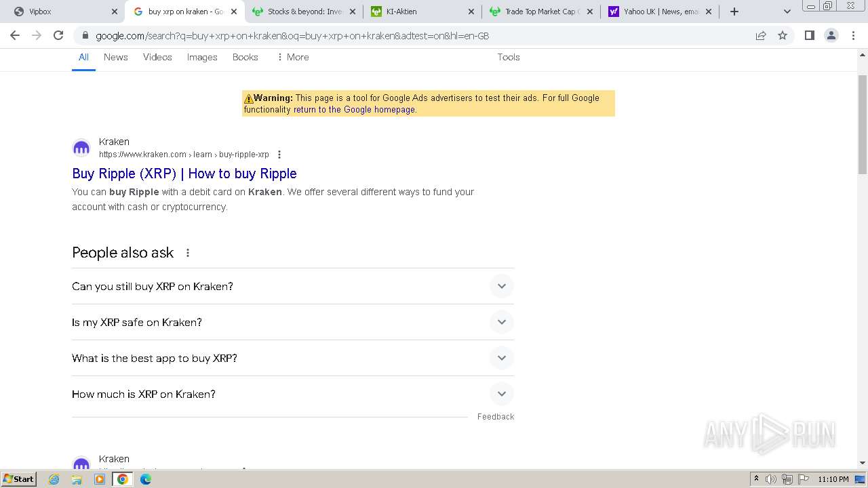This screenshot has height=488, width=868.
Task: Close the Yahoo UK tab
Action: [x=709, y=12]
